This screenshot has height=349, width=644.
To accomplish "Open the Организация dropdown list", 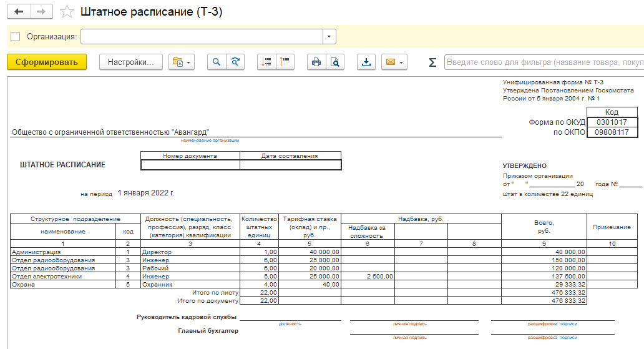I will point(329,37).
